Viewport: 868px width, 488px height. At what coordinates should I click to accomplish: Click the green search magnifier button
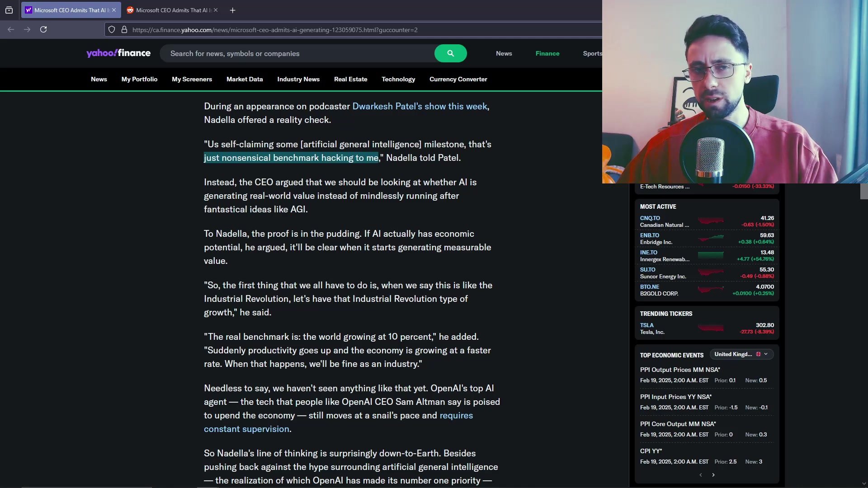[x=450, y=53]
